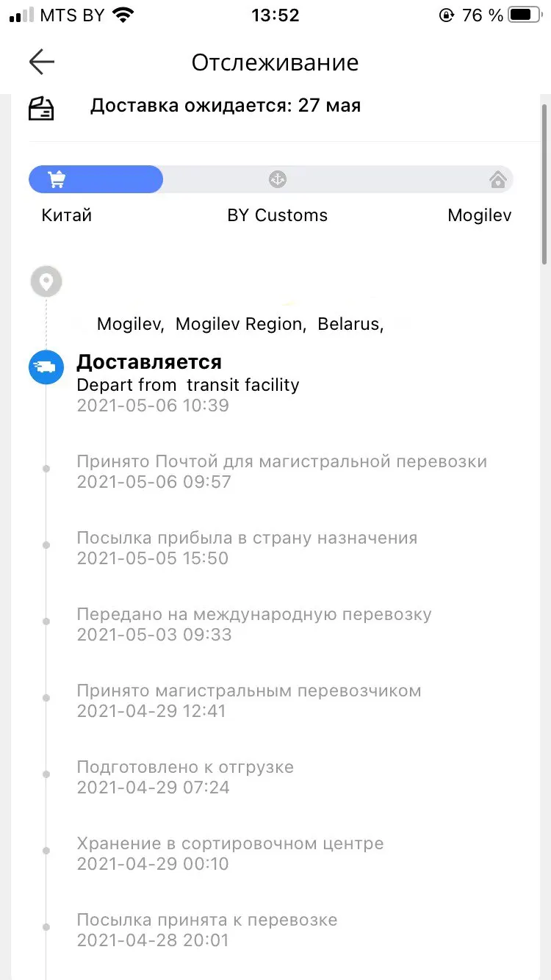Tap the home destination icon
551x980 pixels.
click(498, 179)
